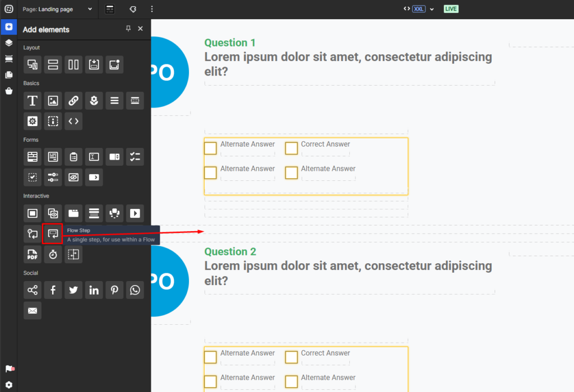Select the blue circle image beside Question 2
Screen dimensions: 574x392
pyautogui.click(x=170, y=281)
